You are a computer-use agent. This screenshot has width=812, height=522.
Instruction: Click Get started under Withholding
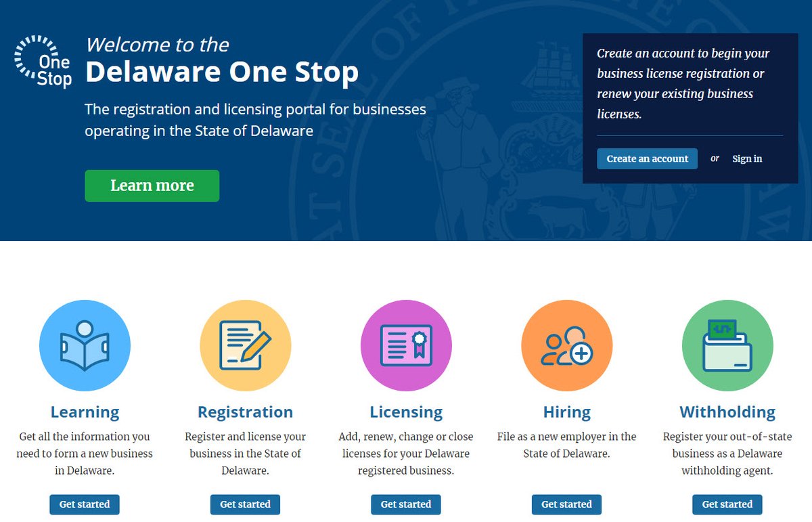tap(727, 504)
